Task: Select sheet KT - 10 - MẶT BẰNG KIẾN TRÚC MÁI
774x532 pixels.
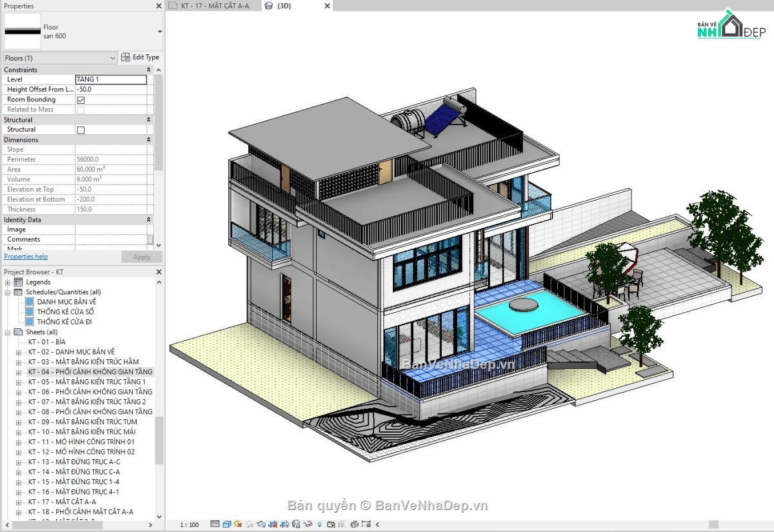Action: coord(82,432)
